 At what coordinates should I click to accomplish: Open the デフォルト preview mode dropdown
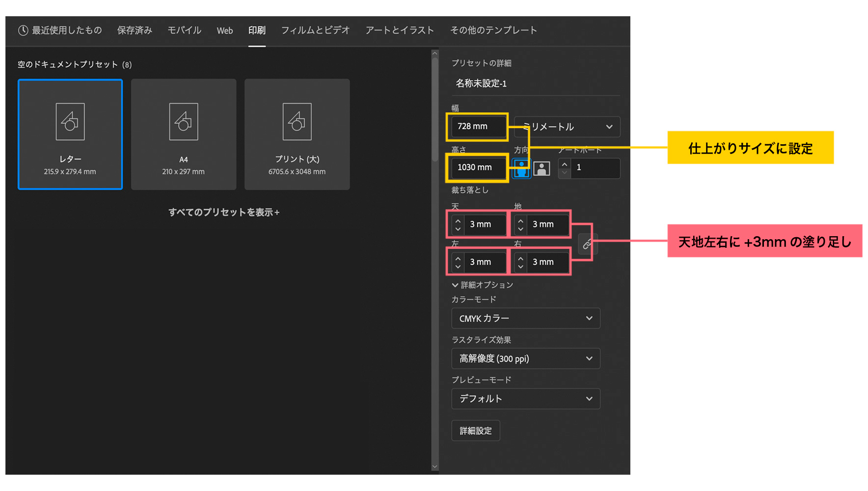click(x=526, y=399)
